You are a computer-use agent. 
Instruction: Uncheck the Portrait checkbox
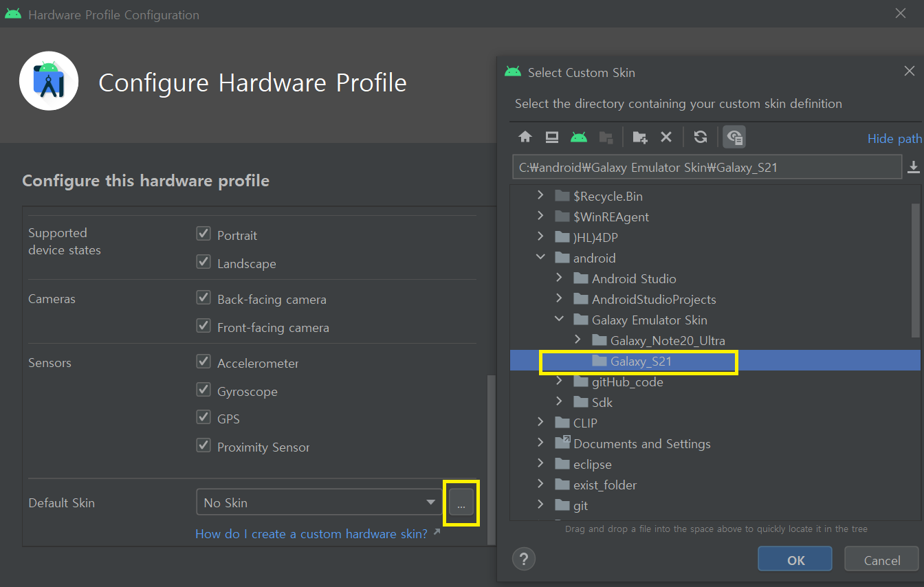pos(203,234)
